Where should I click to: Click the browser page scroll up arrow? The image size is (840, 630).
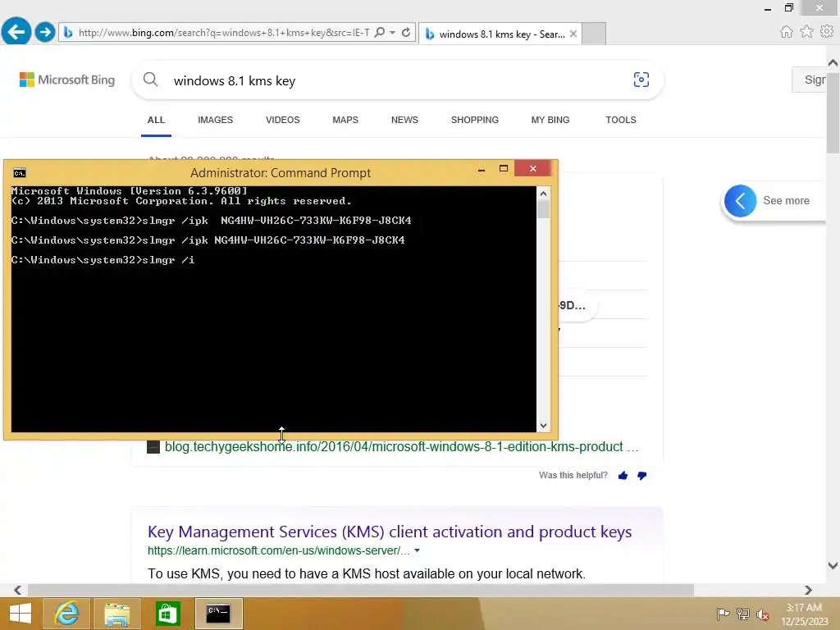[x=833, y=63]
